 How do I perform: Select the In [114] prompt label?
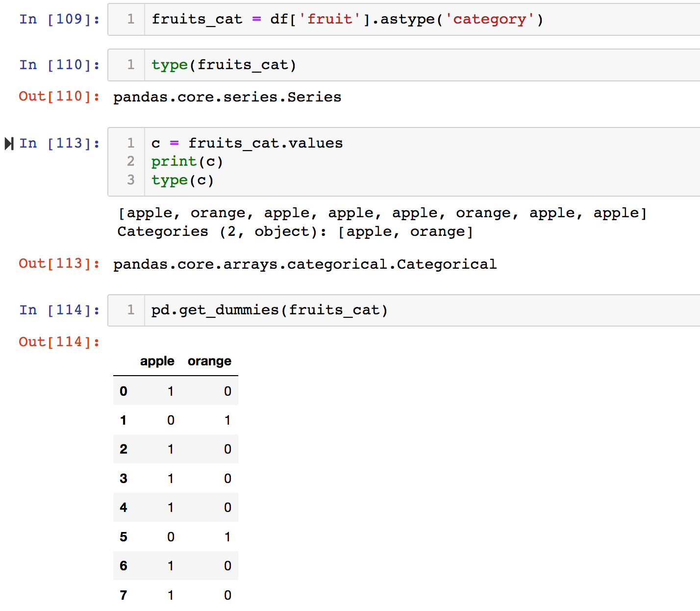(x=59, y=310)
